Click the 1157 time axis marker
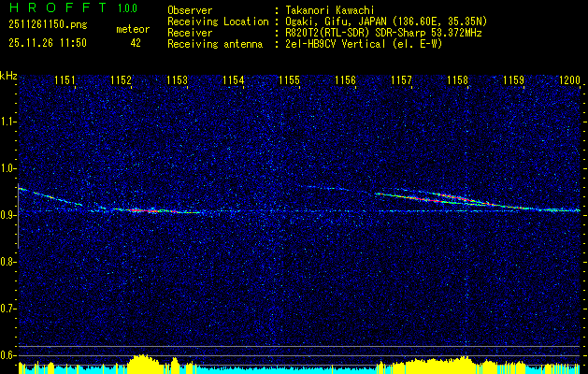The width and height of the screenshot is (588, 374). point(401,79)
